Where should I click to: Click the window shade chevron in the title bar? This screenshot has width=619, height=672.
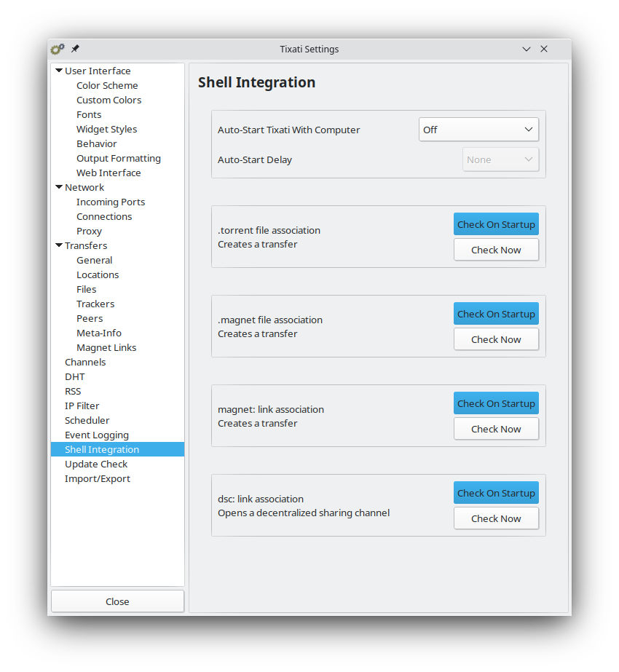(526, 49)
